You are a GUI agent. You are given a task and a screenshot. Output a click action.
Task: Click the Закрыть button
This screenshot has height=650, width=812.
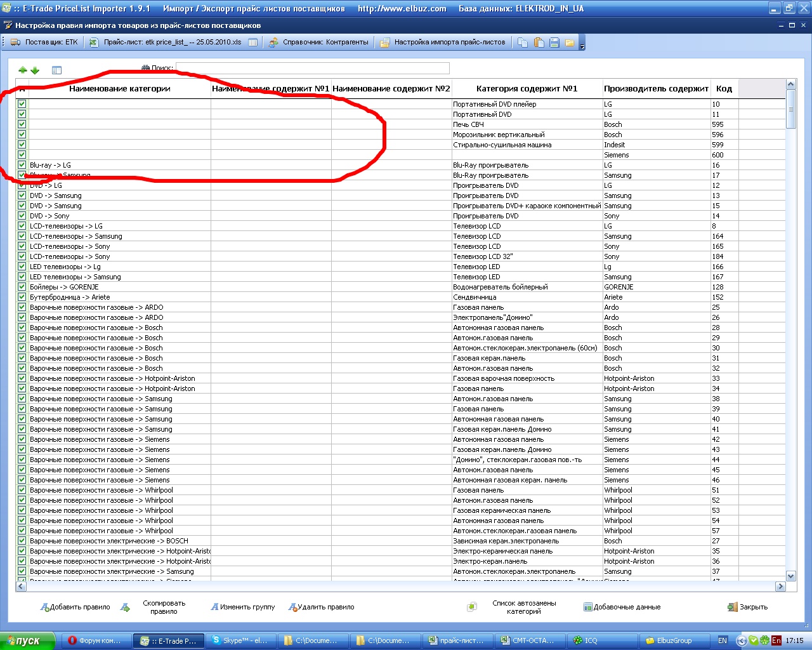(747, 607)
